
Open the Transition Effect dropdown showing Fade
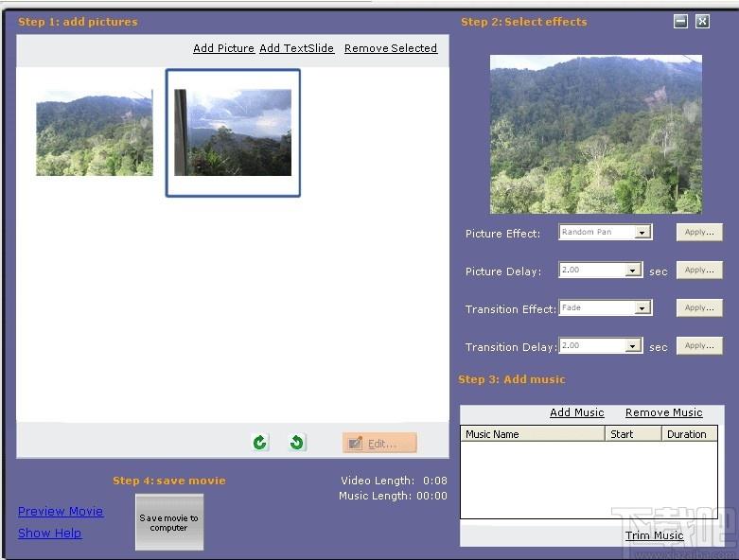tap(642, 308)
